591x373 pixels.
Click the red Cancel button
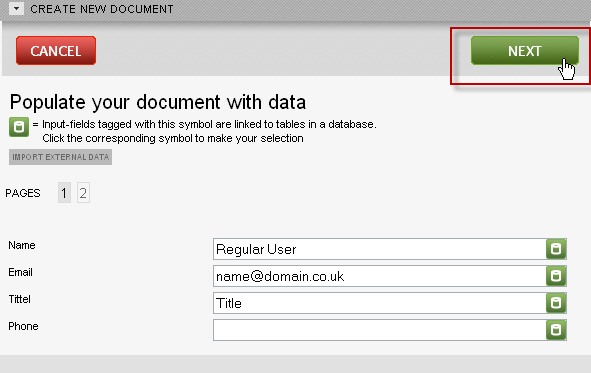click(56, 50)
